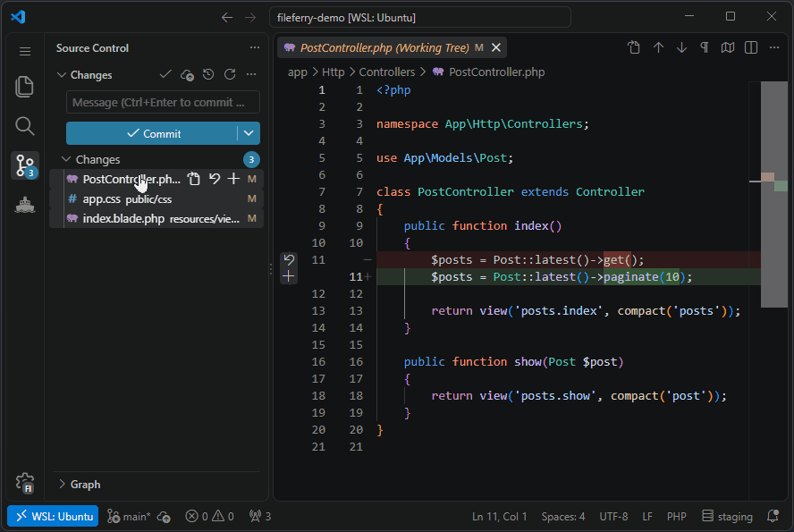Stage the change using gutter plus icon
The width and height of the screenshot is (794, 532).
(289, 276)
